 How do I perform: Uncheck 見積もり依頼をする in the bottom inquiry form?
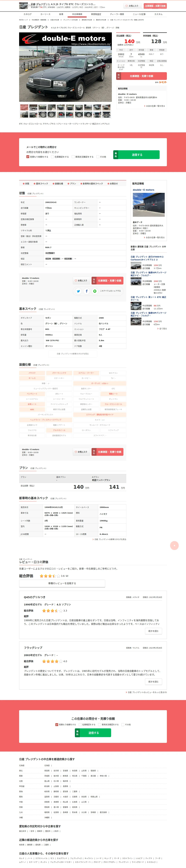coord(57,724)
